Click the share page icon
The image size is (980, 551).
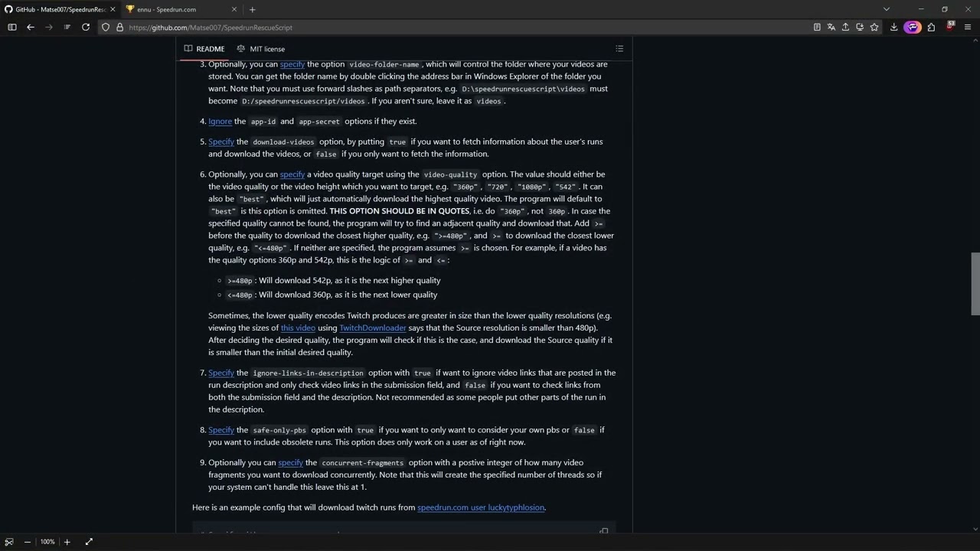pyautogui.click(x=845, y=27)
